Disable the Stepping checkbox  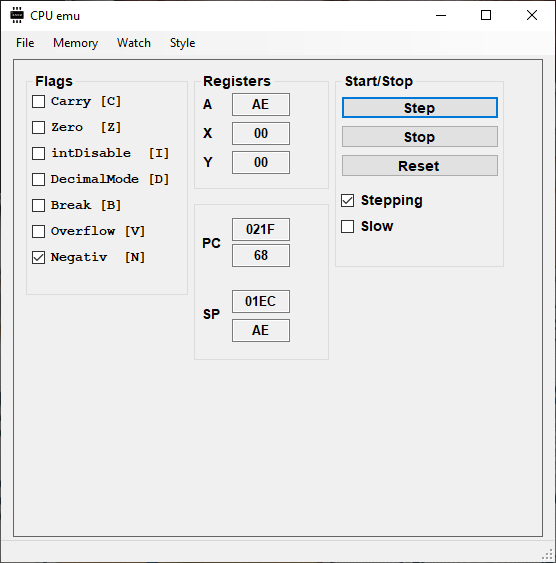(347, 201)
